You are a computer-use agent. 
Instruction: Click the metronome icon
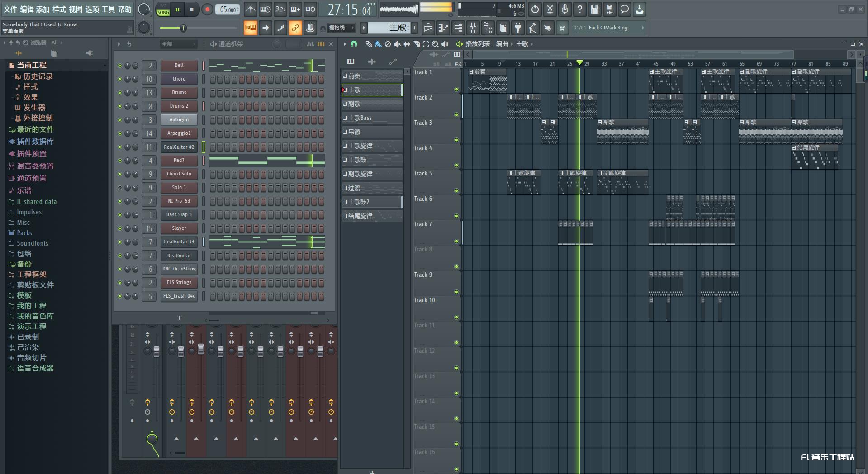coord(250,9)
